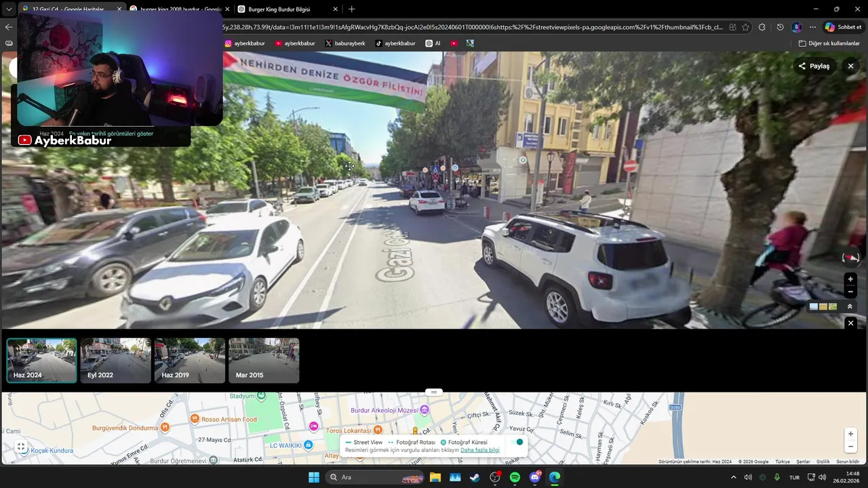This screenshot has width=868, height=488.
Task: Click the mini map fullscreen corner icon
Action: (21, 447)
